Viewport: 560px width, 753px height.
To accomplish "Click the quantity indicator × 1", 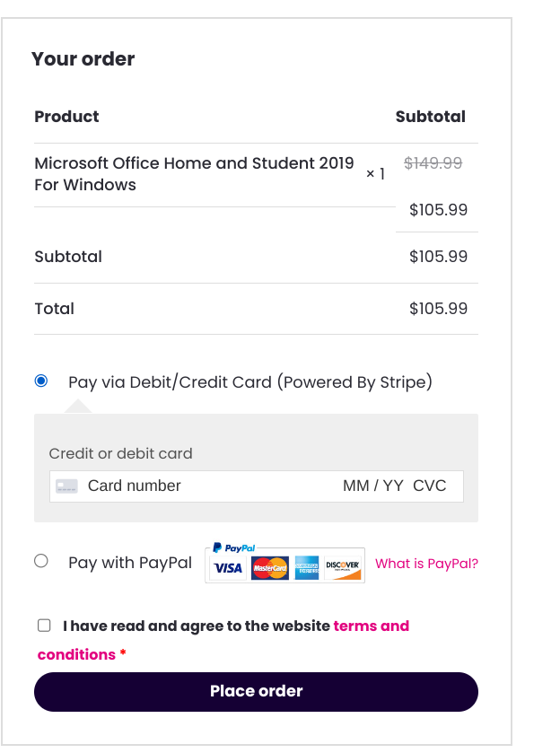I will 376,173.
